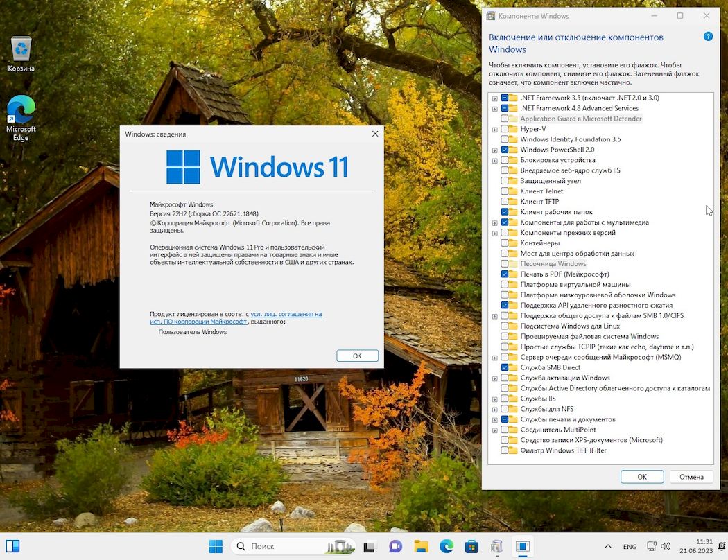Click the Клиент TFTP folder icon
This screenshot has width=728, height=560.
[512, 202]
